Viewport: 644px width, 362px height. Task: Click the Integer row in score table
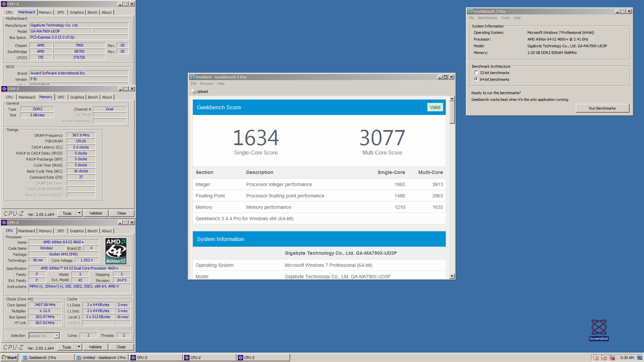click(x=319, y=184)
